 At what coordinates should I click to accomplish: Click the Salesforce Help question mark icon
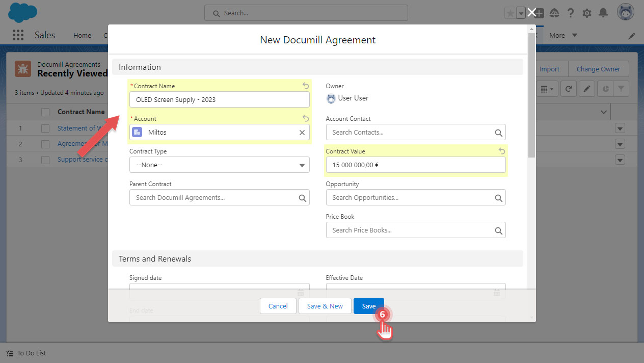[x=570, y=13]
